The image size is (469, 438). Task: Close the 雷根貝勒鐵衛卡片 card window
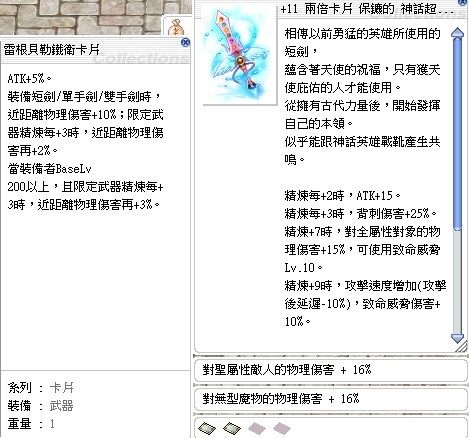coord(186,42)
